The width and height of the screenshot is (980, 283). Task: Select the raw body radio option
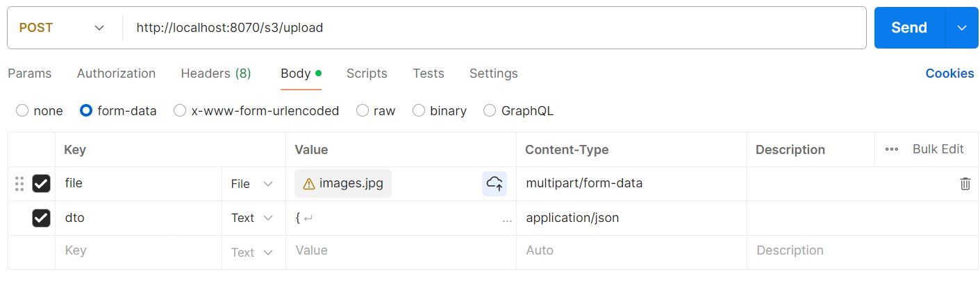[x=363, y=111]
